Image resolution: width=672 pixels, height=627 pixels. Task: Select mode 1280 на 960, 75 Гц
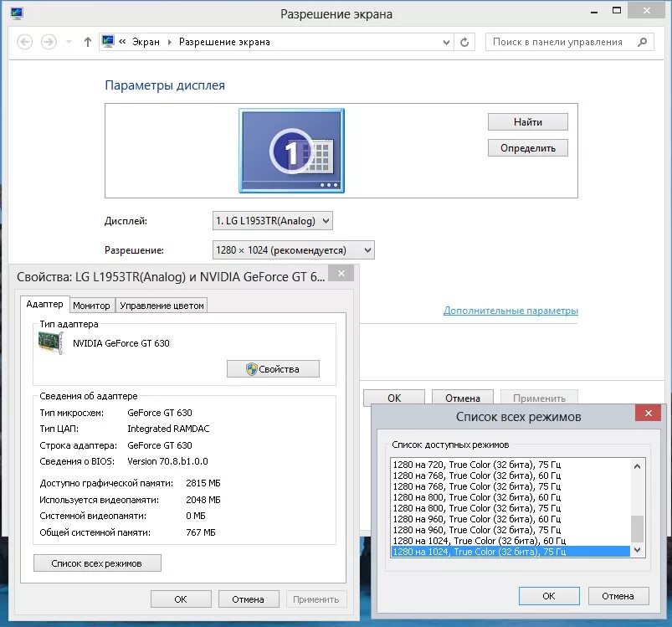(x=510, y=530)
